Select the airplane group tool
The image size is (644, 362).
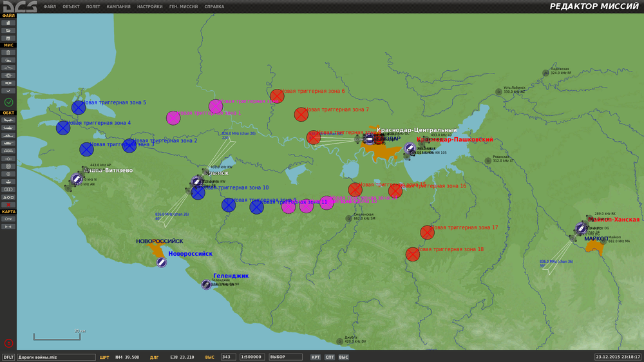[x=8, y=120]
